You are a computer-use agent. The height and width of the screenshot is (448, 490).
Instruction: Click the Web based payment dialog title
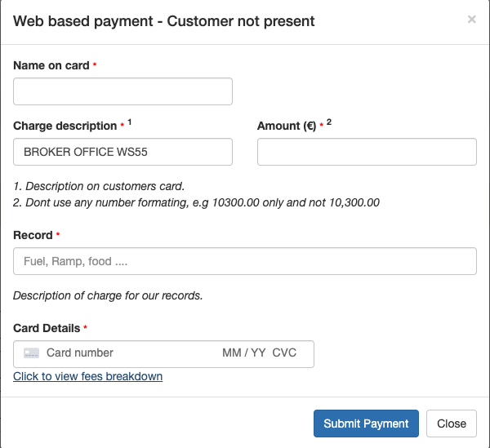click(x=164, y=21)
